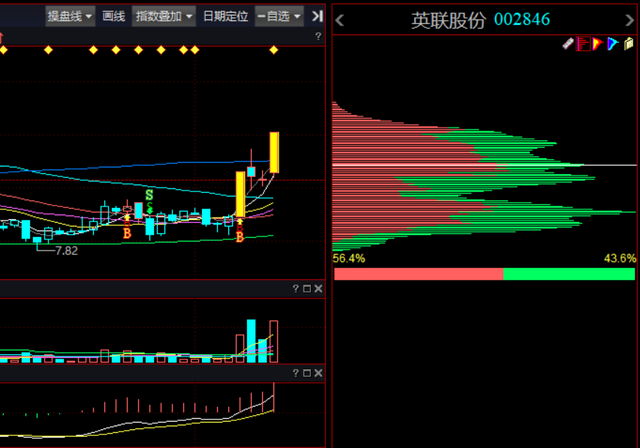640x448 pixels.
Task: Select the ruler measurement icon
Action: (x=568, y=44)
